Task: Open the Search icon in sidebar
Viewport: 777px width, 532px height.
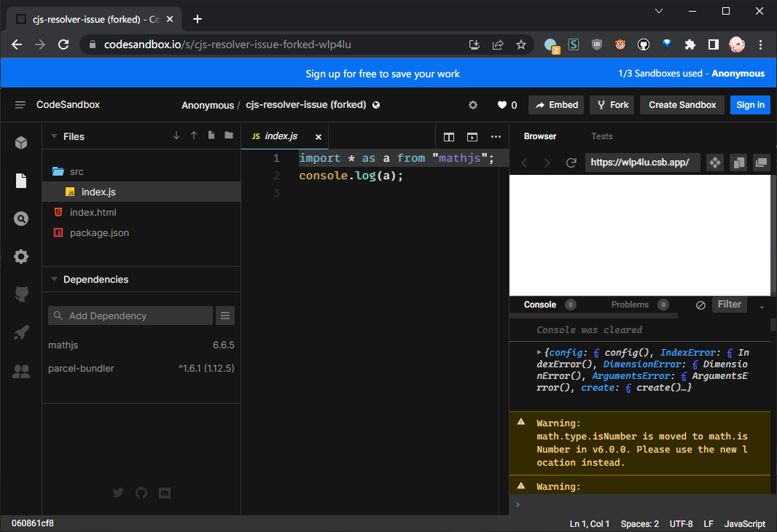Action: click(x=21, y=219)
